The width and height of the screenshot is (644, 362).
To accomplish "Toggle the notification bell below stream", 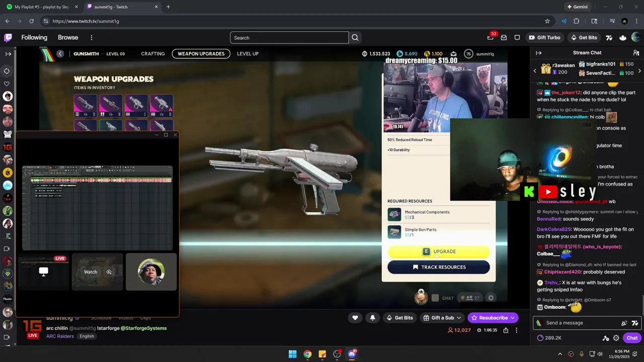I will pos(372,318).
